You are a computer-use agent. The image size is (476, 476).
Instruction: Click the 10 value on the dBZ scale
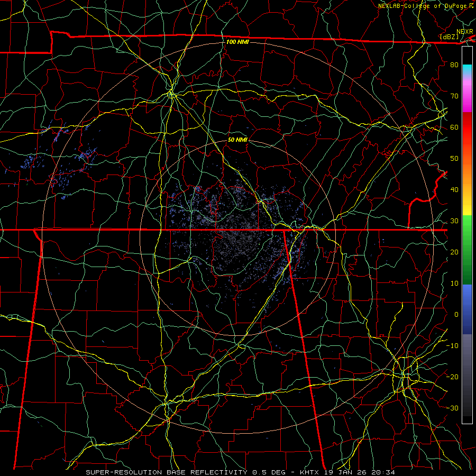[x=454, y=283]
